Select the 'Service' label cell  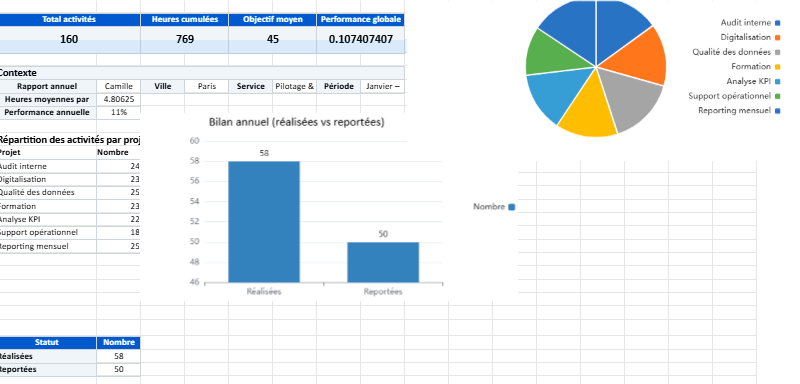pos(251,86)
